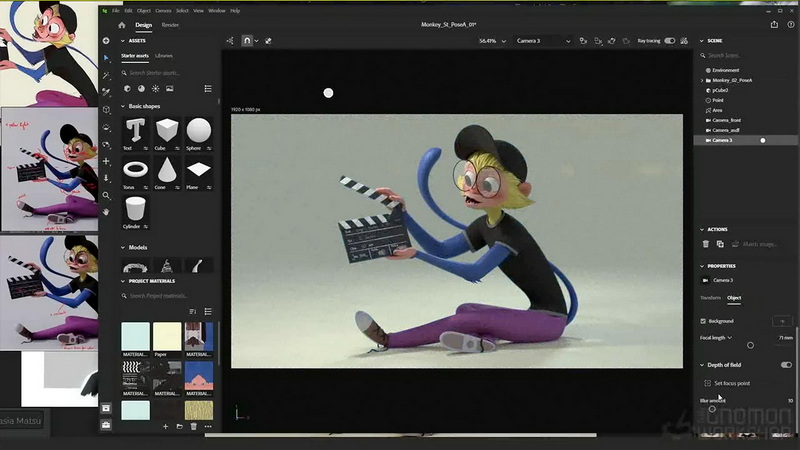Select the Magic Wand tool
The image size is (800, 450).
pos(106,75)
